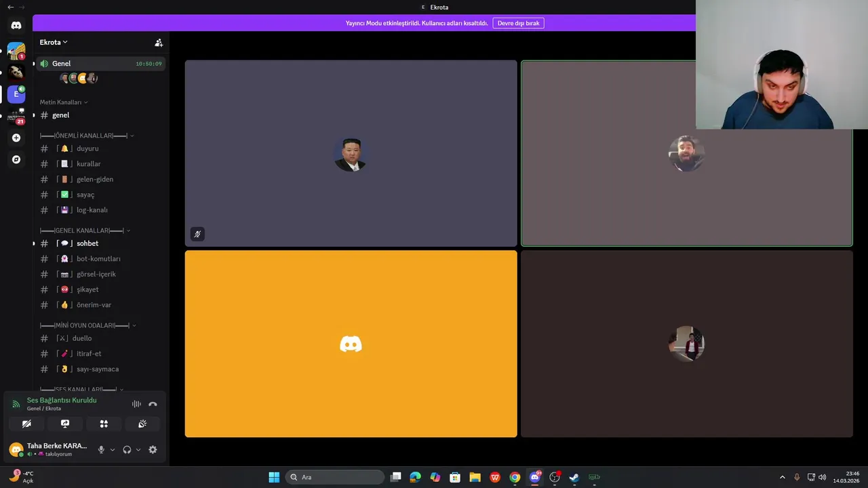868x488 pixels.
Task: Open the sayı-saymaca channel
Action: click(x=100, y=369)
